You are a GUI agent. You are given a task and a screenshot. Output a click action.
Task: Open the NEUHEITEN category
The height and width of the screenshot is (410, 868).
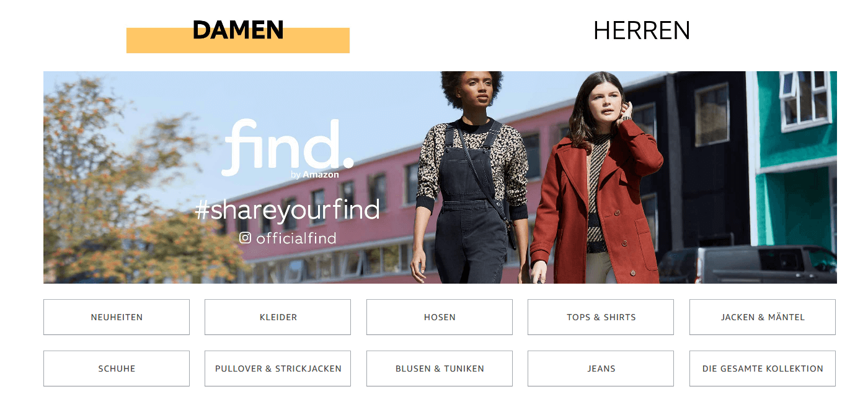(x=117, y=317)
